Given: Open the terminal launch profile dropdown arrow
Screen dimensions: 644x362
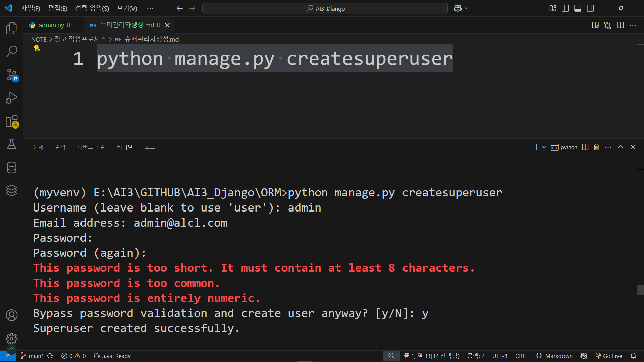Looking at the screenshot, I should click(544, 147).
